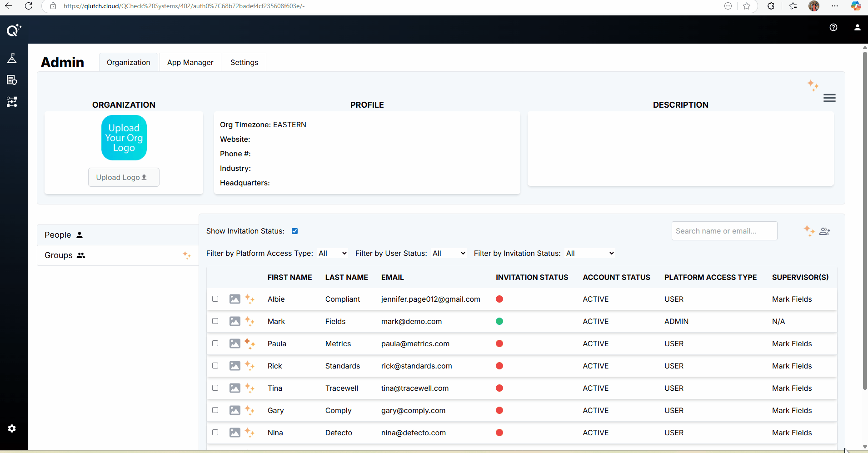868x453 pixels.
Task: Open Filter by Platform Access Type dropdown
Action: click(x=333, y=254)
